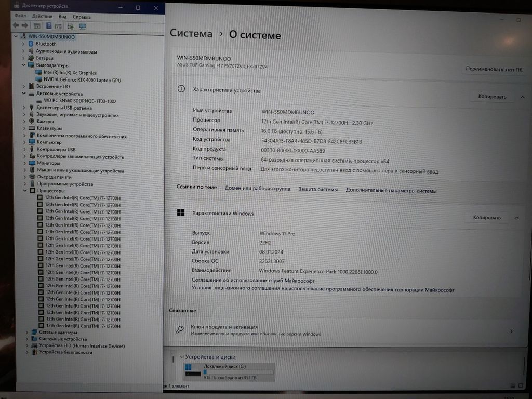This screenshot has height=399, width=532.
Task: Click the Back arrow in Device Manager toolbar
Action: pos(16,25)
